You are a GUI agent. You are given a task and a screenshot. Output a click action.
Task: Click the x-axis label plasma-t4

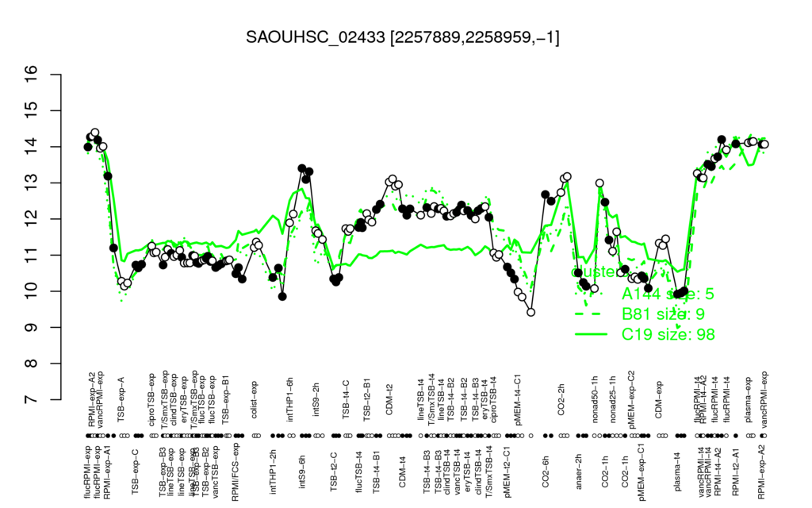677,471
